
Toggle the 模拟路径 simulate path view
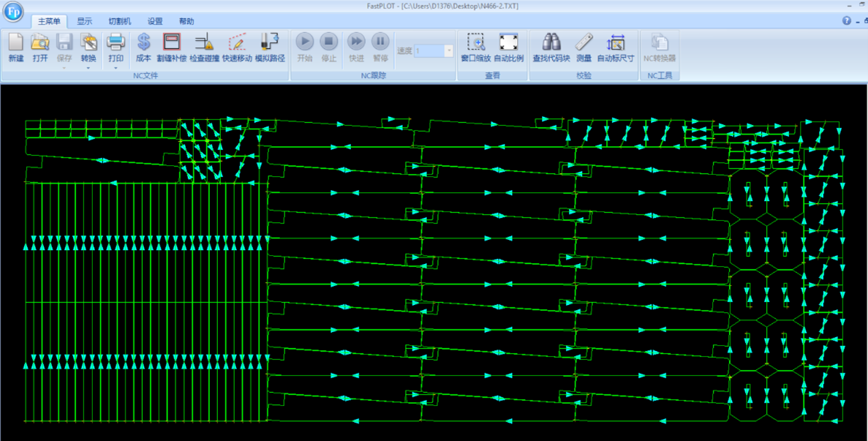point(270,47)
